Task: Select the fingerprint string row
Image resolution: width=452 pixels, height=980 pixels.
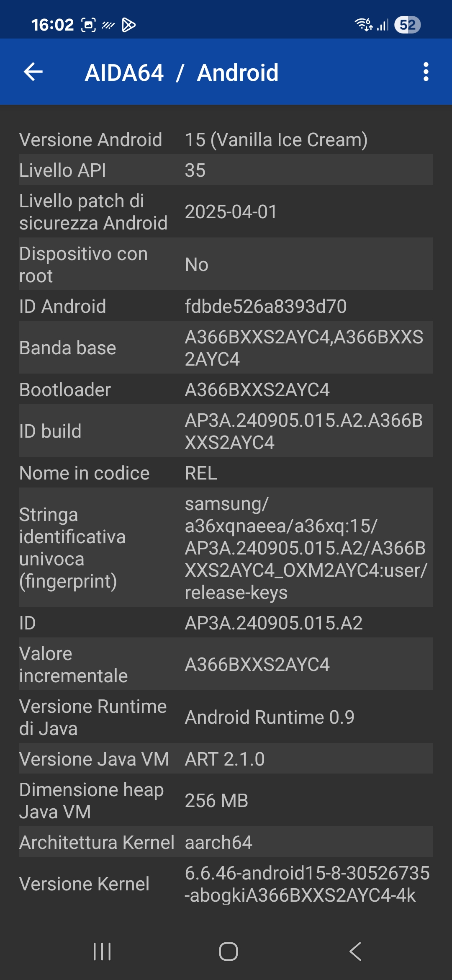Action: 226,547
